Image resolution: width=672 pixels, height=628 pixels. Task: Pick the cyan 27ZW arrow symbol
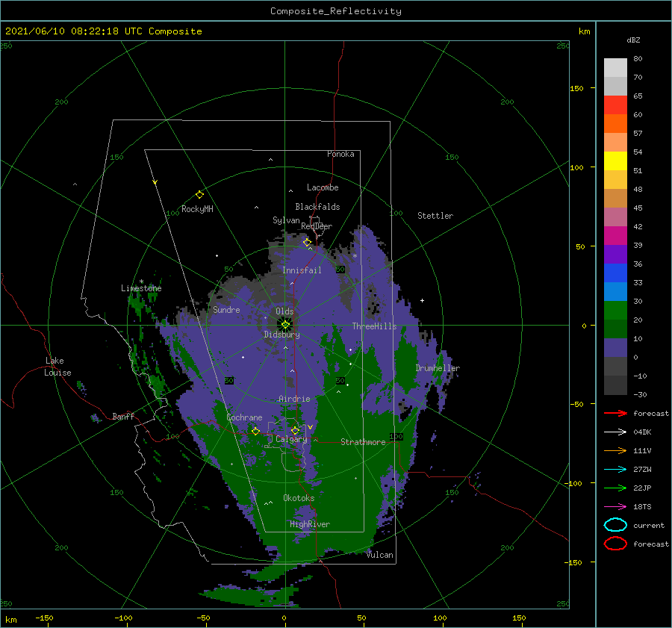tap(615, 470)
